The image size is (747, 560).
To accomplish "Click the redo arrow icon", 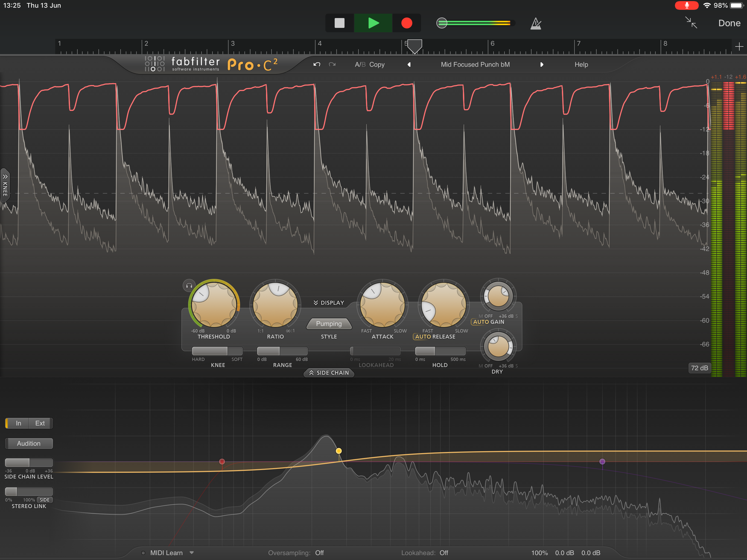I will pos(332,65).
